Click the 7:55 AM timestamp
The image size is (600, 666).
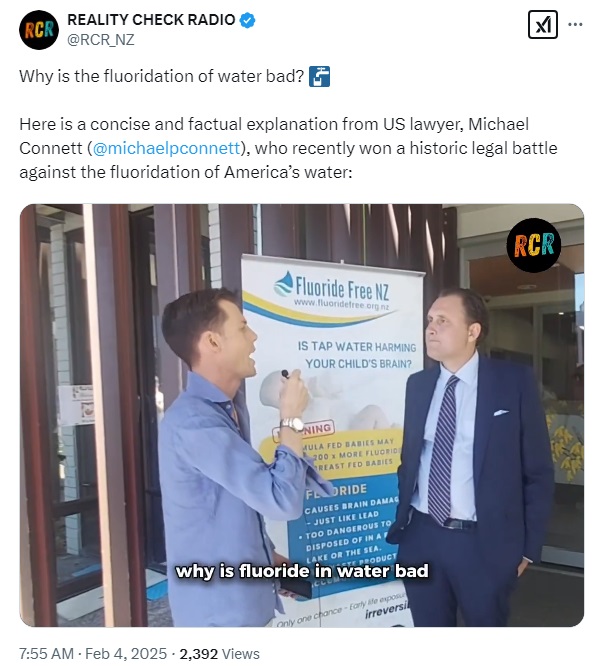pos(46,653)
